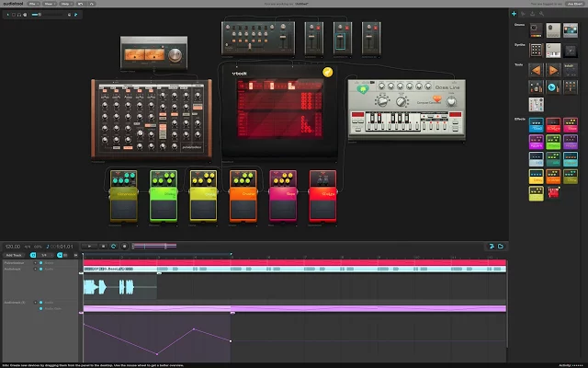Pick the blue effect pedal in Effects

(536, 125)
